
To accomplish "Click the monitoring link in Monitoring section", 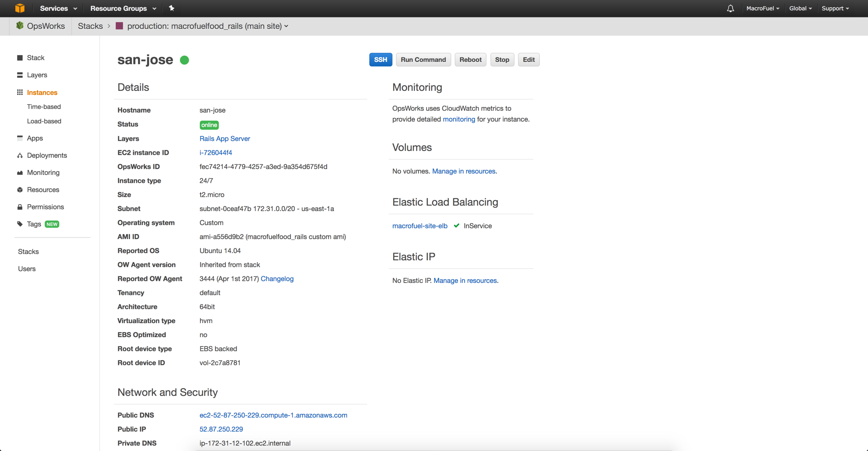I will pos(459,119).
